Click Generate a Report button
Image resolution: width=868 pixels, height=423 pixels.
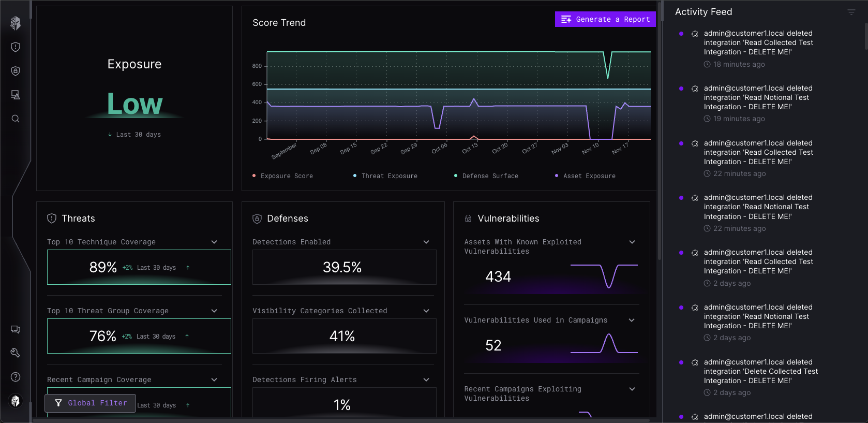pos(605,19)
